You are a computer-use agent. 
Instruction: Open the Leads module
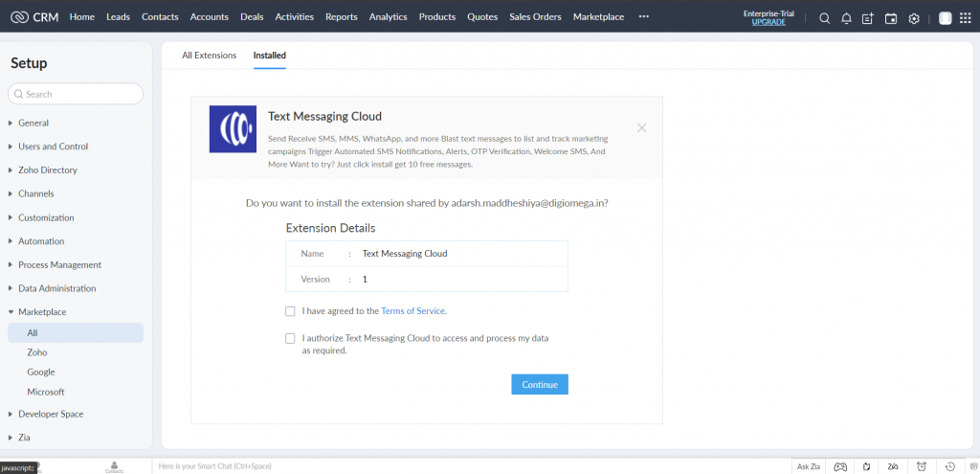118,17
